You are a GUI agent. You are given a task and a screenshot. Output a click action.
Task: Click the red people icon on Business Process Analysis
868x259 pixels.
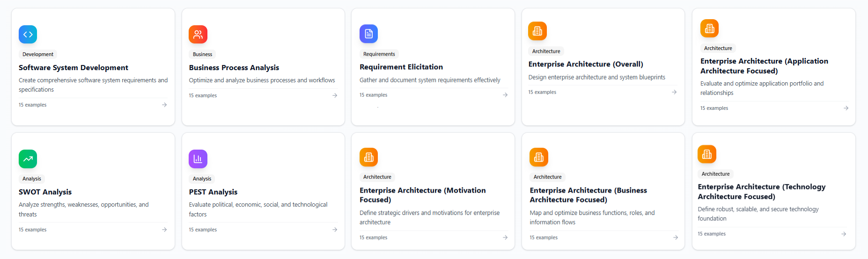pos(198,34)
